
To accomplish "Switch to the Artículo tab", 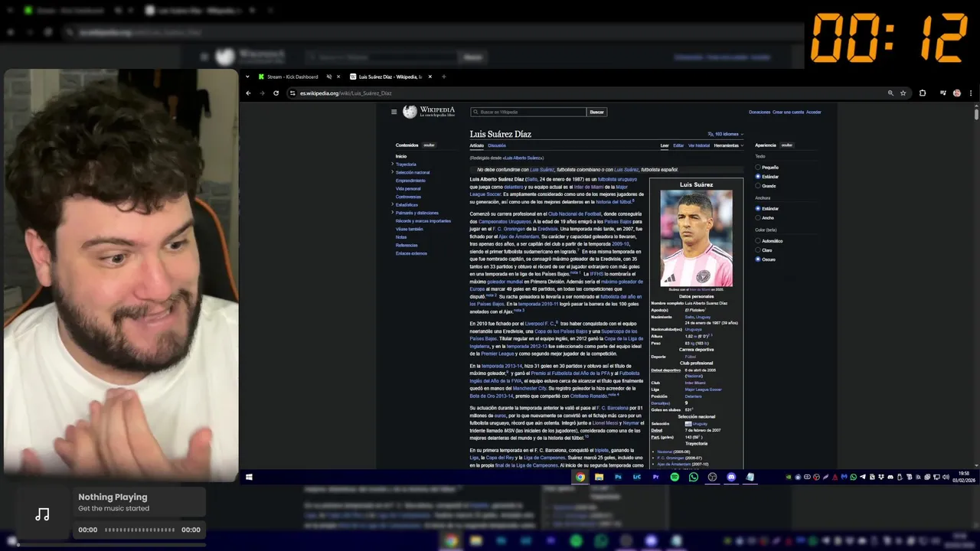I will [477, 145].
